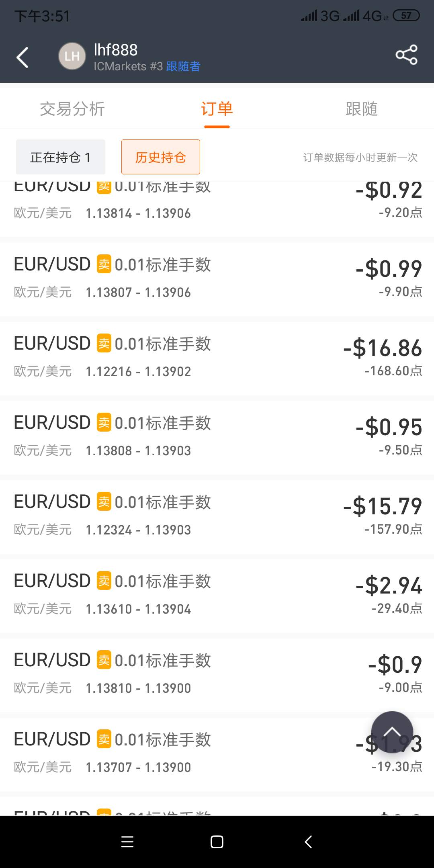Tap the Android back navigation button
The image size is (434, 868).
308,841
